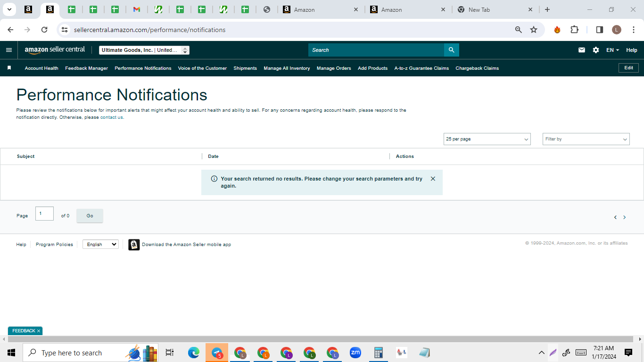
Task: Open the tab search chevron
Action: pyautogui.click(x=9, y=9)
